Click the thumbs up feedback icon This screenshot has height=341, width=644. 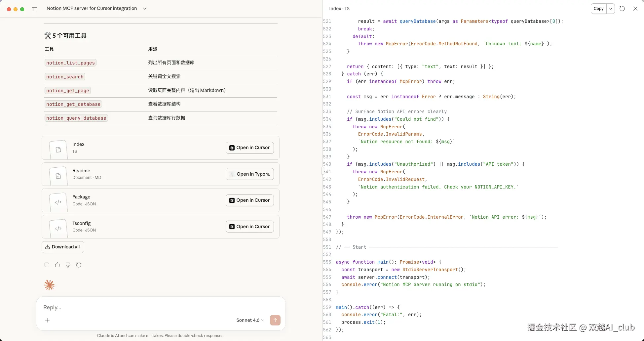click(57, 265)
